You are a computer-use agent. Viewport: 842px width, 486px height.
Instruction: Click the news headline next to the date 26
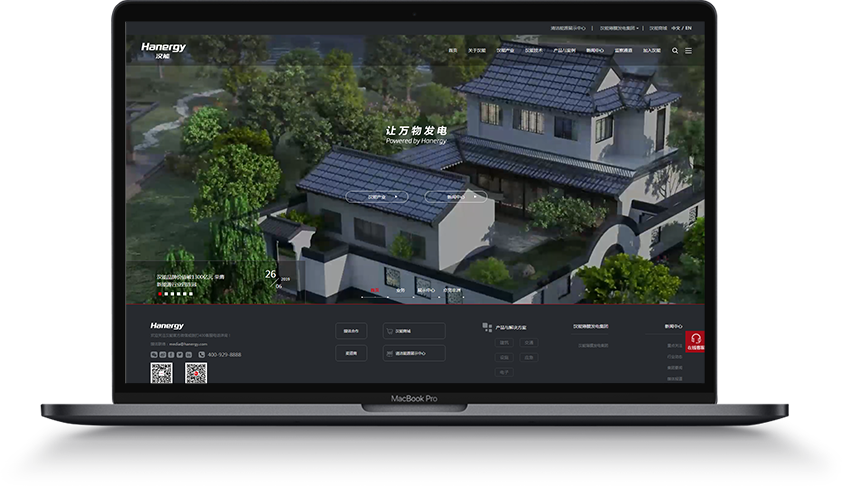click(191, 281)
